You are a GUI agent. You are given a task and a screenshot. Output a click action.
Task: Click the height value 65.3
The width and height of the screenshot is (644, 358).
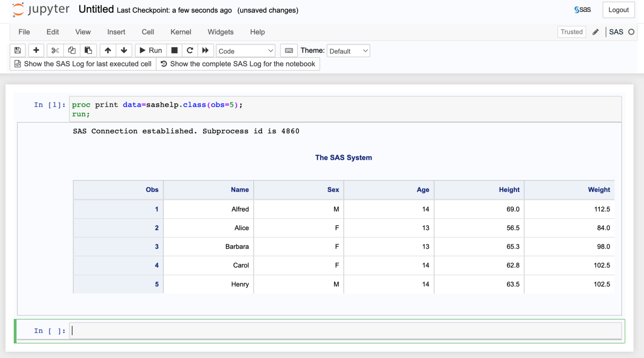click(513, 247)
